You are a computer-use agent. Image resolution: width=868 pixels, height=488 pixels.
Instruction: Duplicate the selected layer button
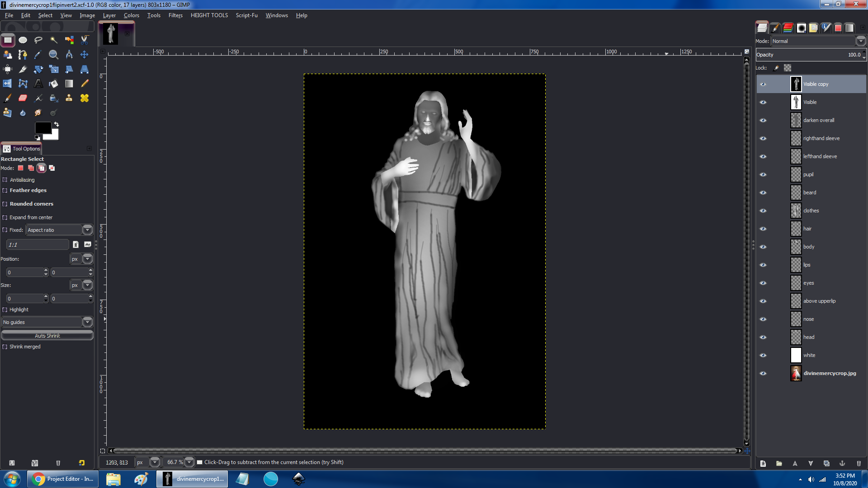click(826, 463)
